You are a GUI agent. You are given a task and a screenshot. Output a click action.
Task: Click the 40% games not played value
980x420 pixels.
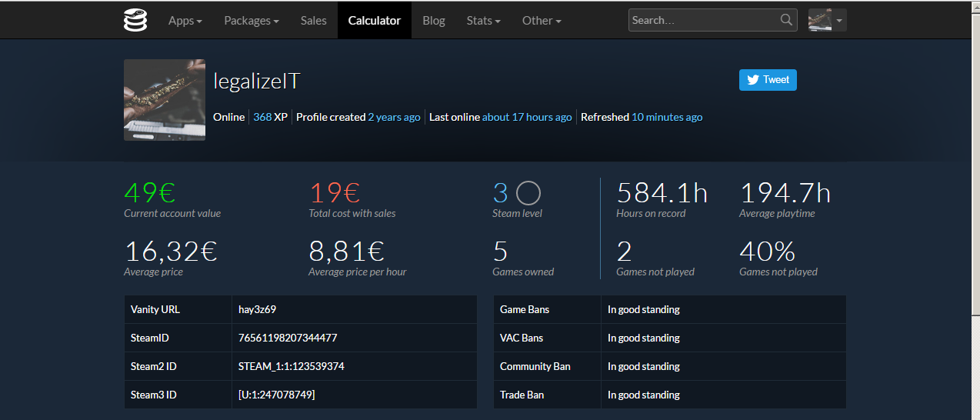(x=767, y=251)
